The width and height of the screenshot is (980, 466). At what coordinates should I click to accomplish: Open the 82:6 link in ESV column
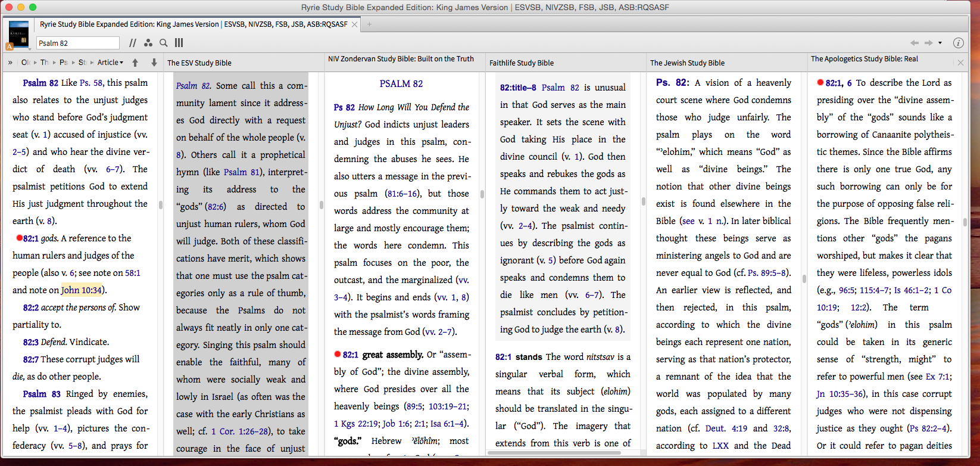point(216,207)
